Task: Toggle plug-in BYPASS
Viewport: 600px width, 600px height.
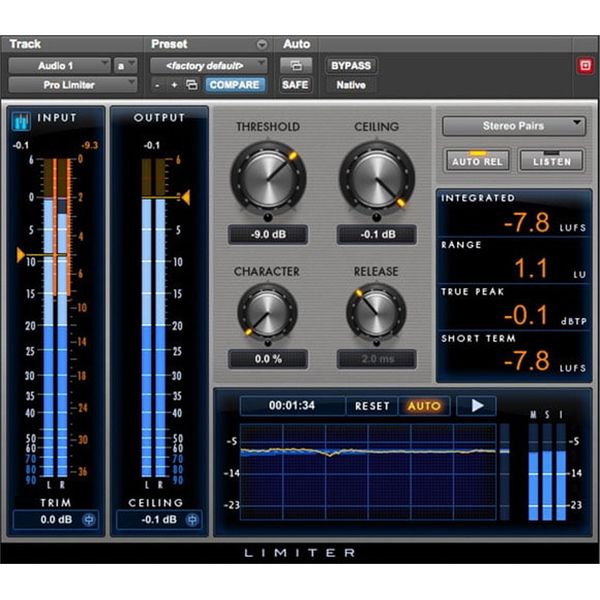Action: (x=351, y=66)
